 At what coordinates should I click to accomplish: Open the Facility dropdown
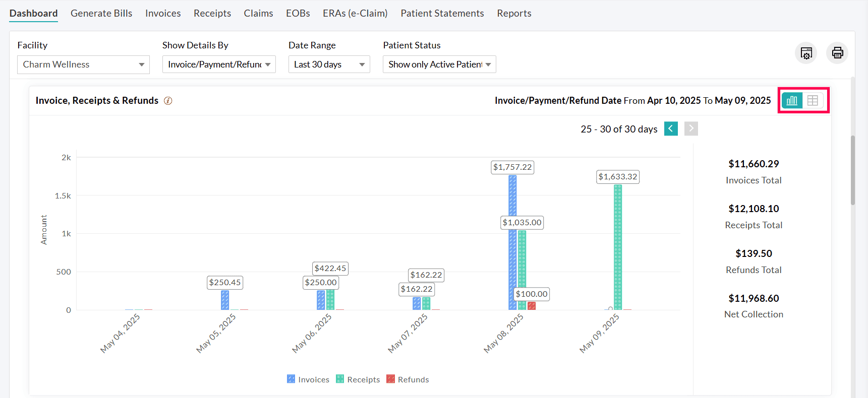(83, 64)
